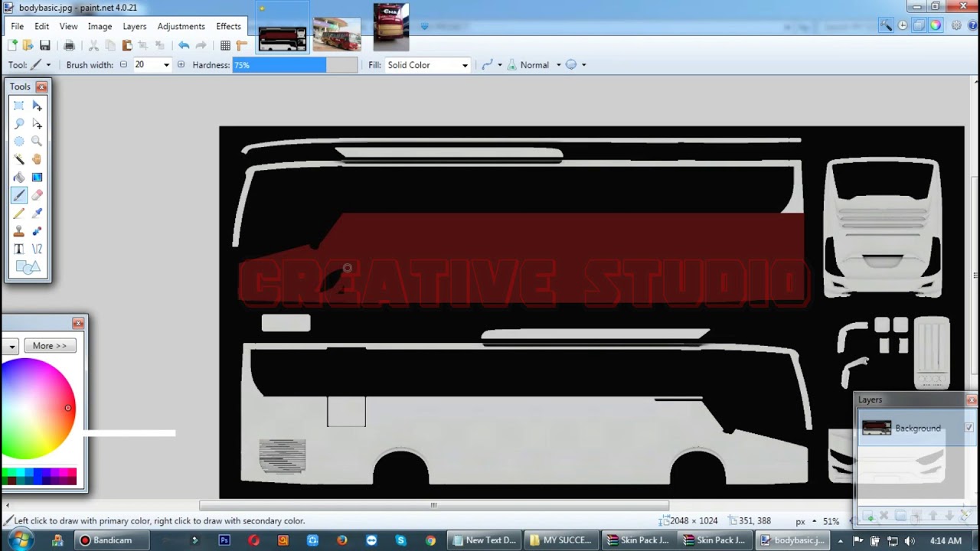Screen dimensions: 980x551
Task: Select the Line/Curve tool
Action: tap(37, 249)
